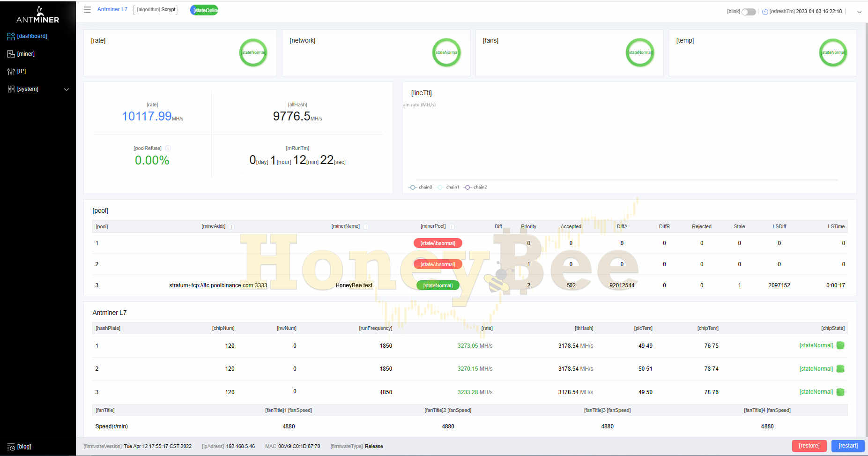Select the MAC address 08:A9:C0:1D:87:70

[299, 446]
